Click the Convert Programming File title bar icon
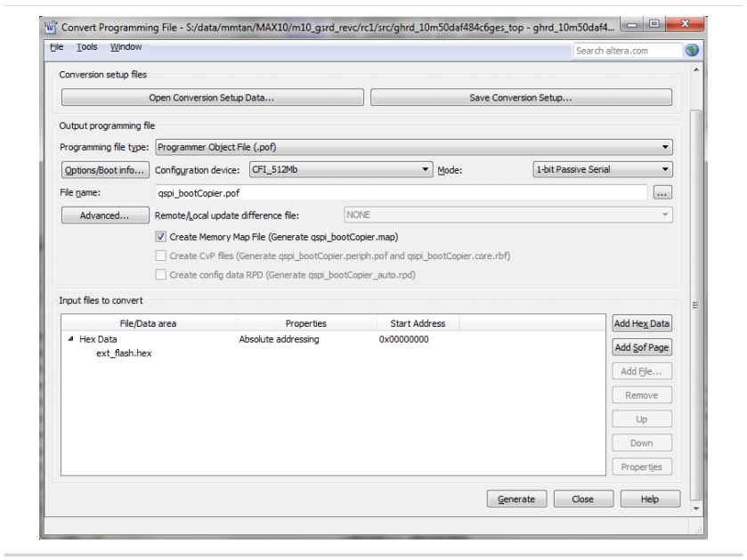Screen dimensions: 747x560 point(51,27)
